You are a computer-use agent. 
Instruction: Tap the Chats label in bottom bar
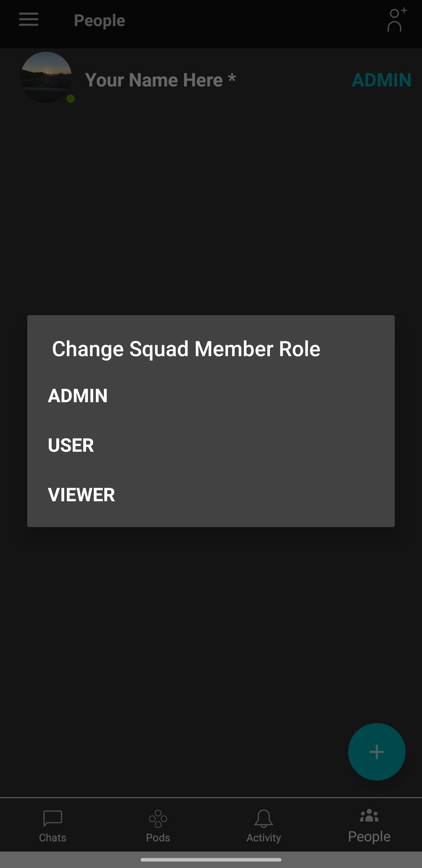click(x=52, y=838)
